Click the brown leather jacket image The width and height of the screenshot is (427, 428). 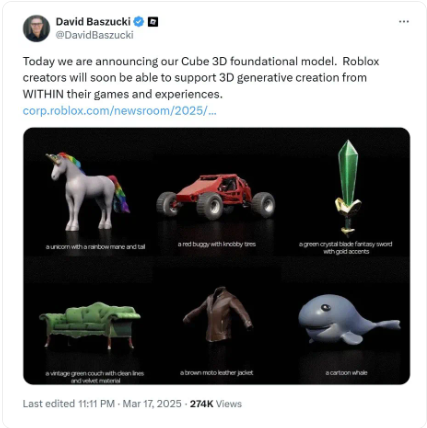218,315
